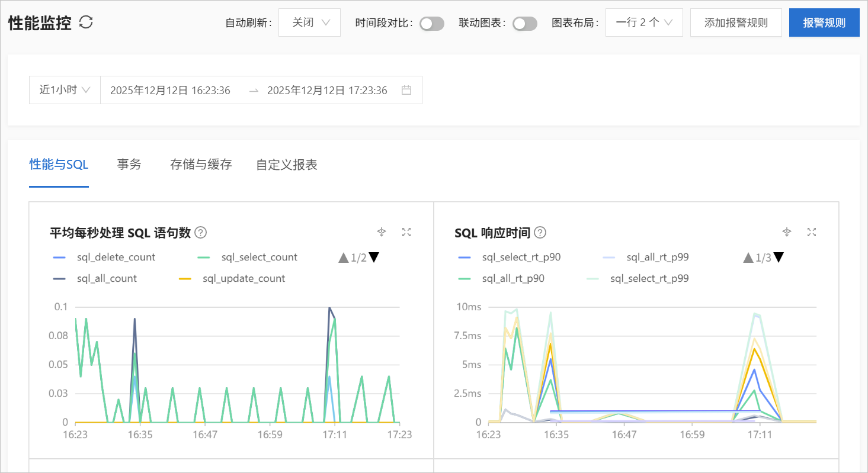Open the 图表布局 一行 2 个 dropdown
This screenshot has height=473, width=868.
[644, 22]
